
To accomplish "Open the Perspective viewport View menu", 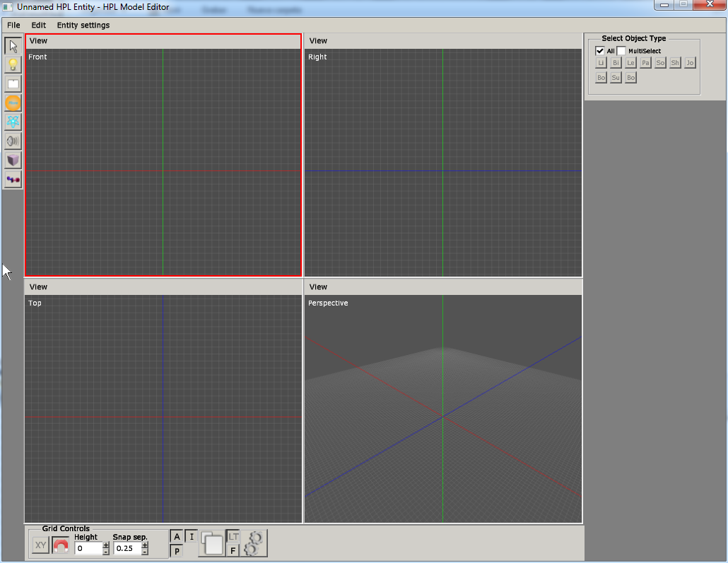I will pyautogui.click(x=318, y=287).
